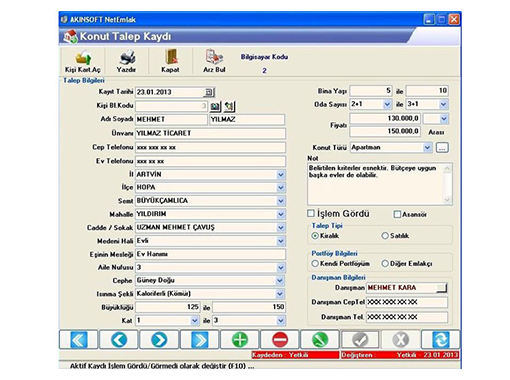This screenshot has width=510, height=380.
Task: Click the Cep Telefonu input field
Action: point(210,147)
